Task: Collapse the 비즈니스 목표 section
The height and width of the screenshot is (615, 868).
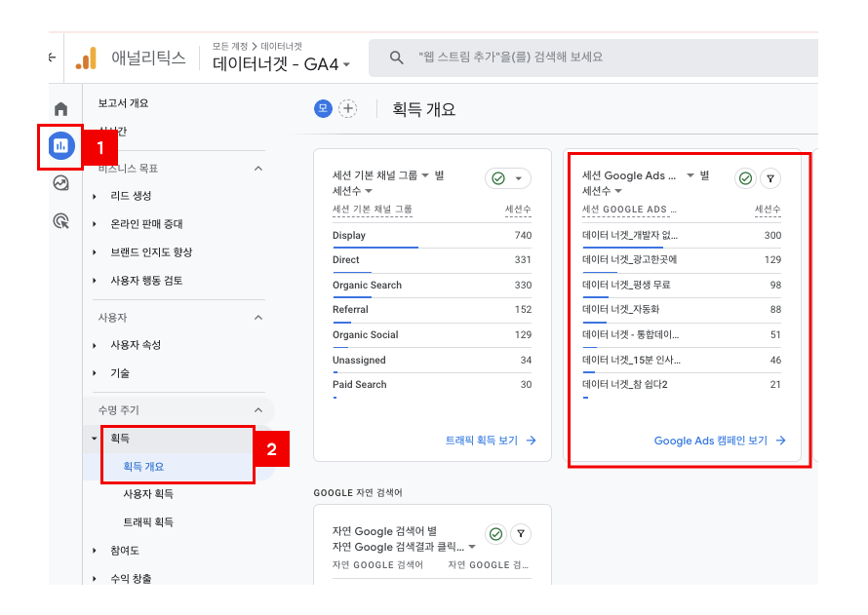Action: pyautogui.click(x=258, y=169)
